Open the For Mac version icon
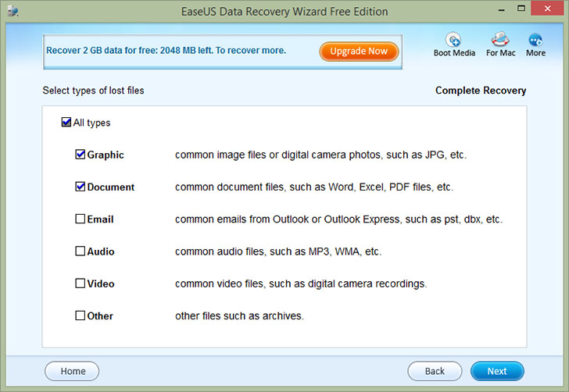This screenshot has height=392, width=569. pos(500,39)
